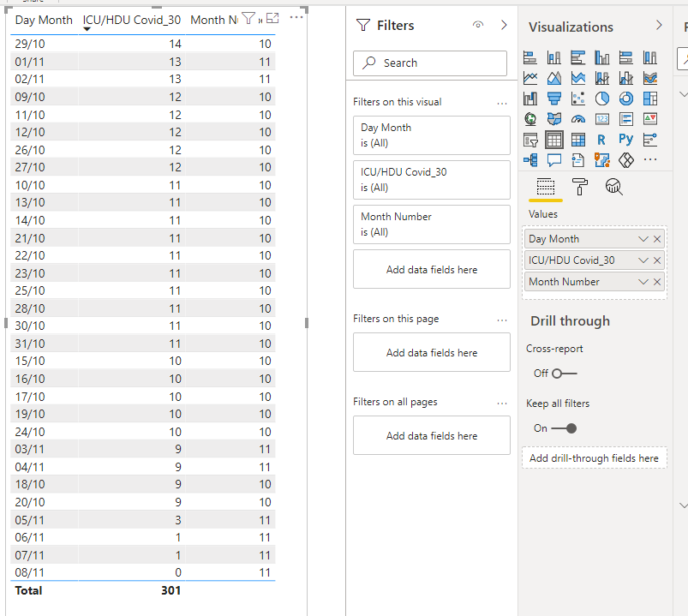This screenshot has height=616, width=688.
Task: Open the table visual filter icon
Action: [x=248, y=19]
